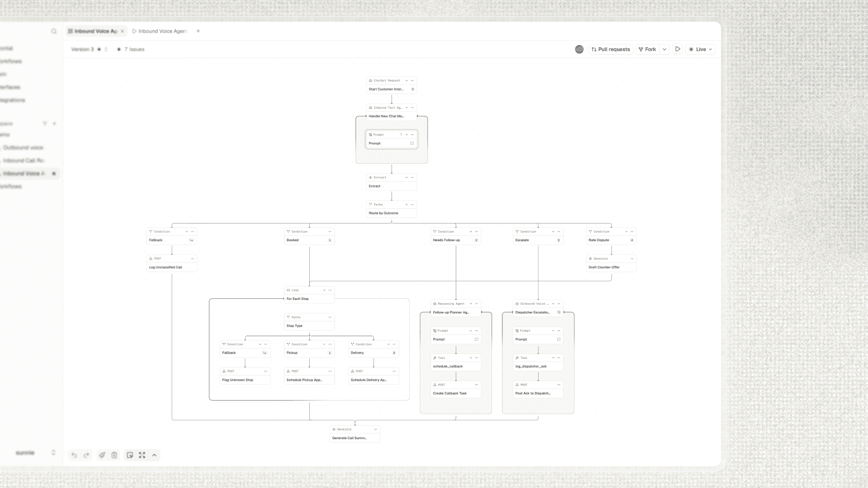868x488 pixels.
Task: Click the fit-to-screen icon in the bottom toolbar
Action: (142, 455)
